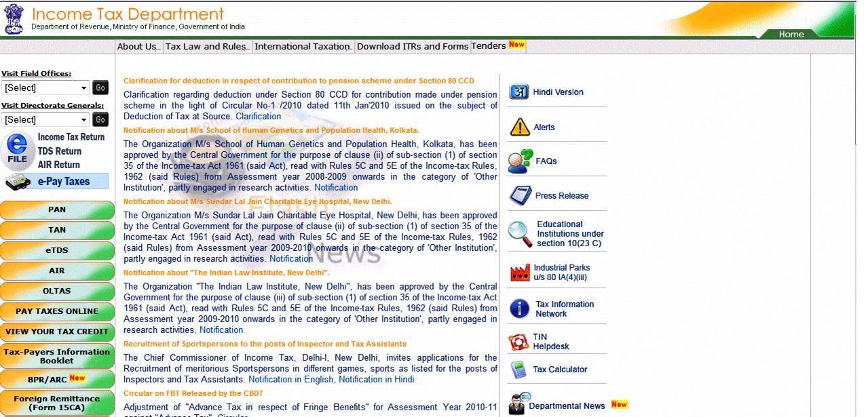This screenshot has width=868, height=417.
Task: Click the Press Release notepad icon
Action: tap(520, 195)
